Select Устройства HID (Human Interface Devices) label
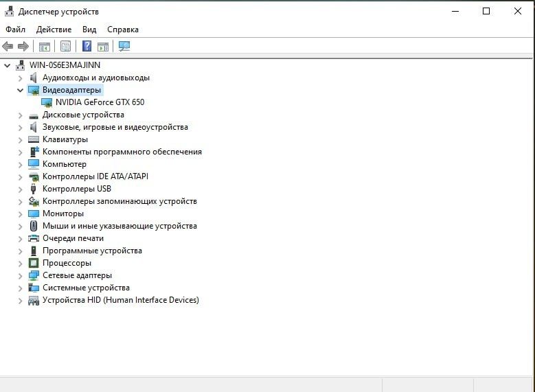The width and height of the screenshot is (535, 392). 121,300
